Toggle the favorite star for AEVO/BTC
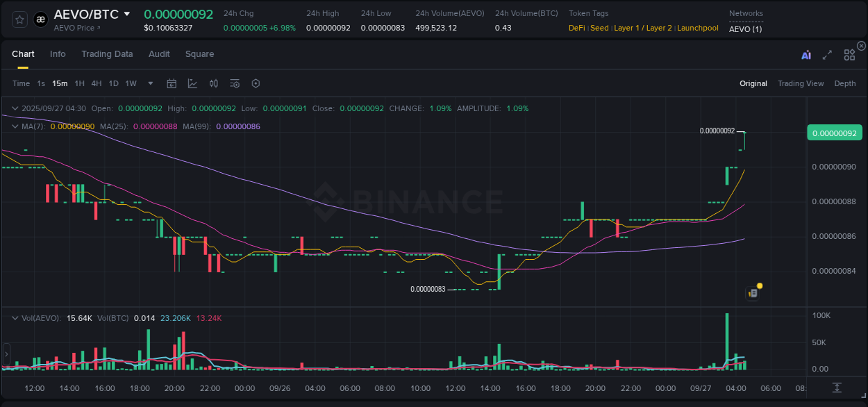The image size is (868, 407). (19, 19)
